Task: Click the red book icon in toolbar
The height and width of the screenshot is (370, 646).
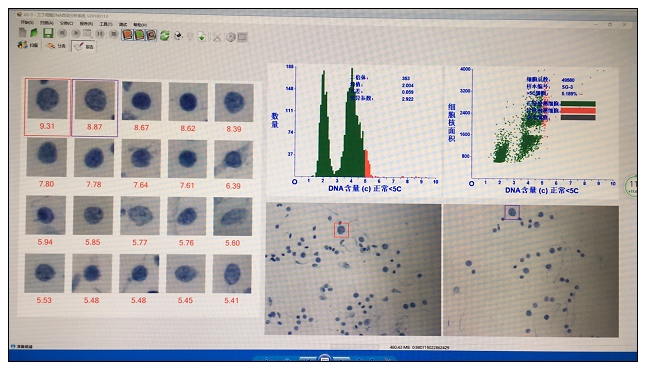Action: click(x=127, y=35)
